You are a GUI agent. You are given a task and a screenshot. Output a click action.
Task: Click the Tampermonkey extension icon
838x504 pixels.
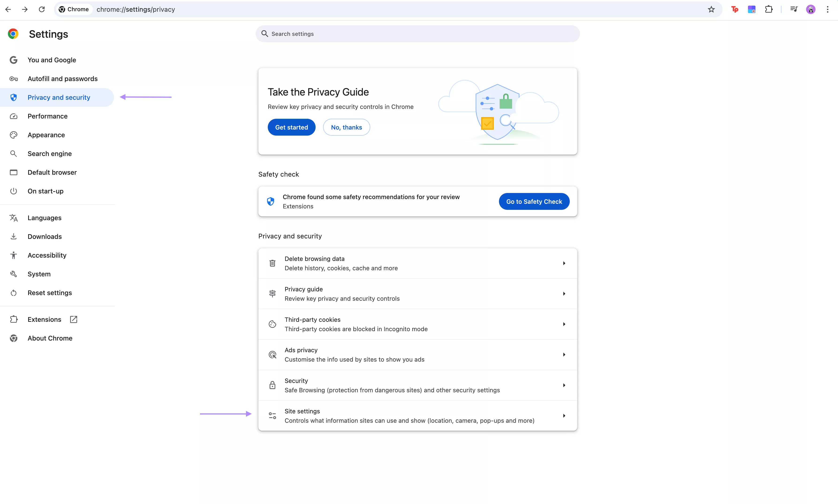pos(735,9)
